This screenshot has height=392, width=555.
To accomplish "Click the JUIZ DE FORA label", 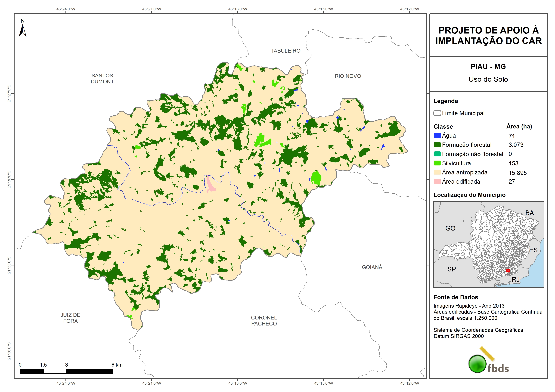I will [x=70, y=318].
